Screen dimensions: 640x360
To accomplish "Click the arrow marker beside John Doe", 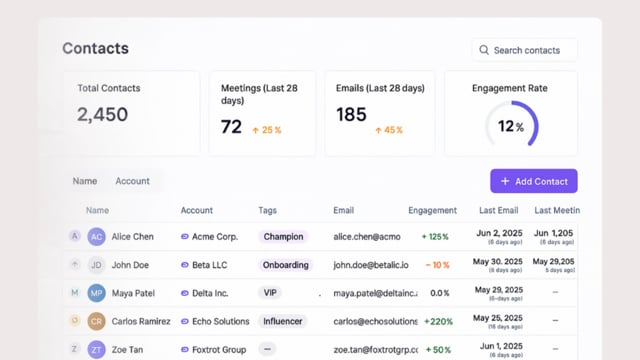I will 75,264.
